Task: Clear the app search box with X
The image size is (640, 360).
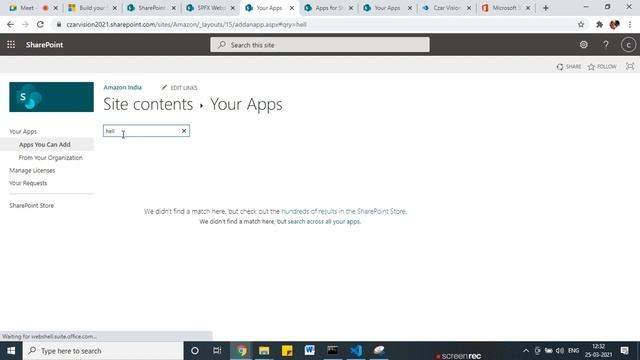Action: (x=184, y=131)
